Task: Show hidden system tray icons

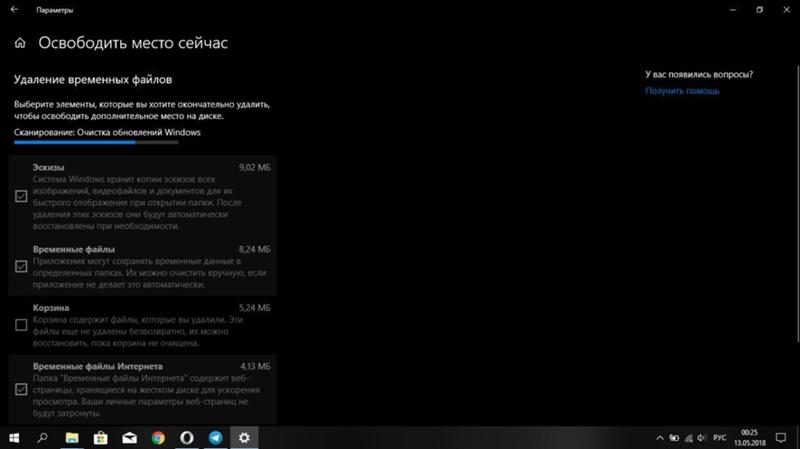Action: [660, 438]
